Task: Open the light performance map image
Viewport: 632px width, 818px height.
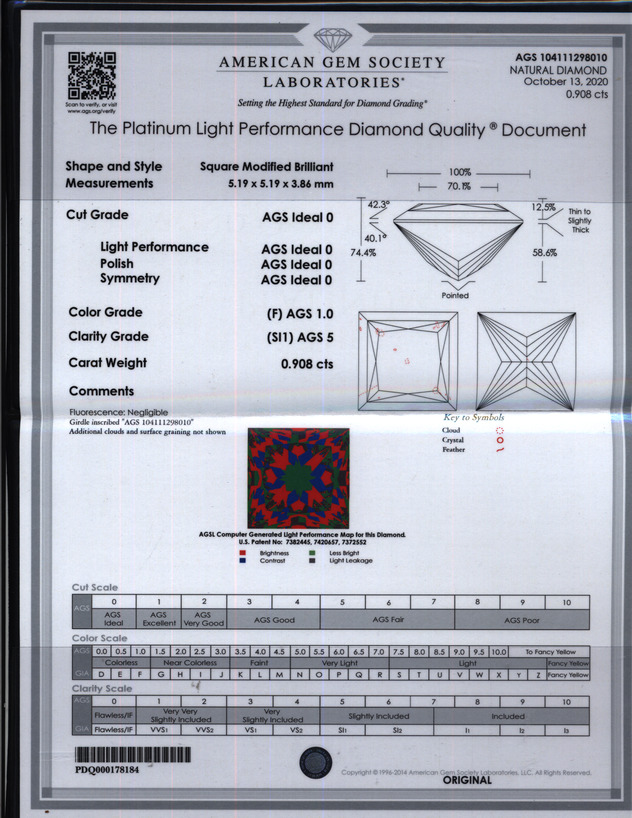Action: 299,477
